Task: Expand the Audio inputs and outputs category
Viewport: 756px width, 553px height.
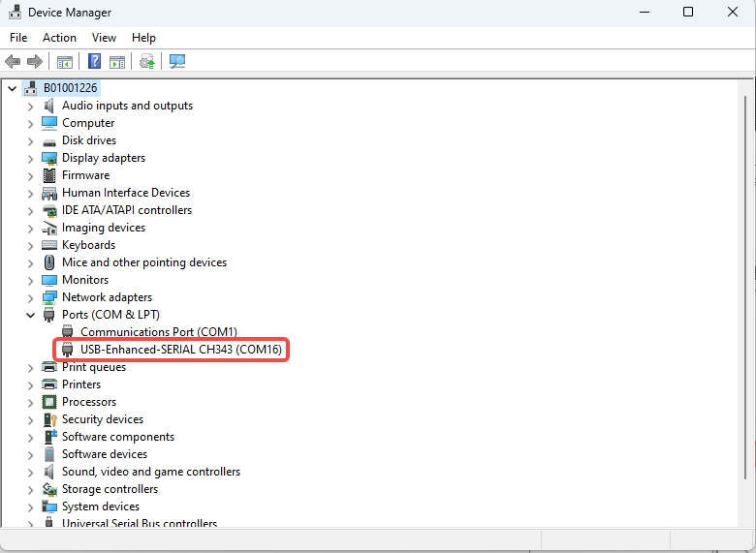Action: [x=30, y=106]
